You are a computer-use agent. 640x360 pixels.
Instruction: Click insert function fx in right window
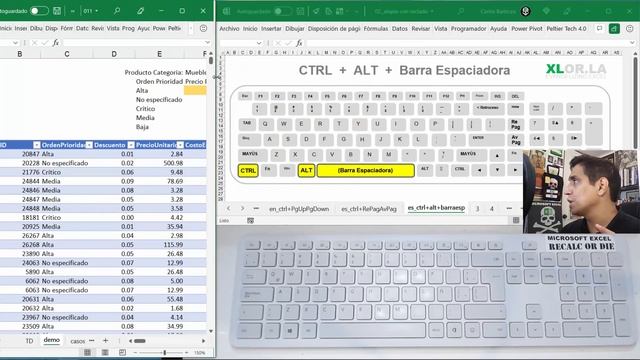point(299,43)
